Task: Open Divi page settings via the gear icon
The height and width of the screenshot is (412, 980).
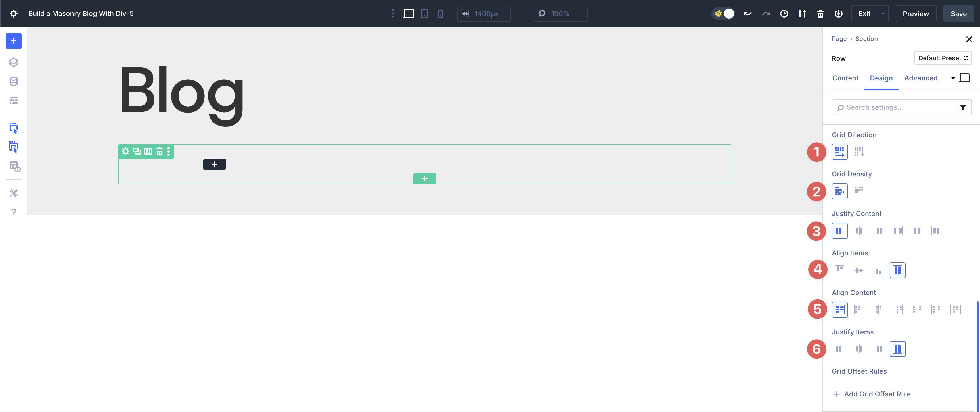Action: click(14, 13)
